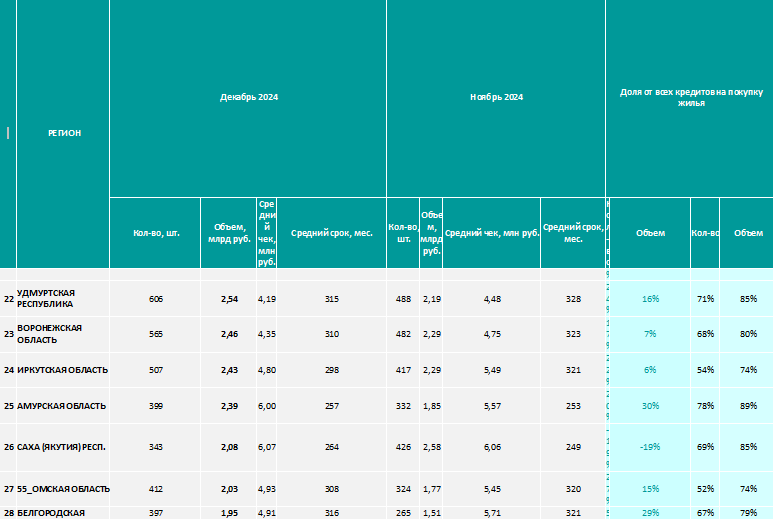Click the 55_ОМСКАЯ ОБЛАСТЬ cell
The width and height of the screenshot is (773, 523).
click(x=63, y=489)
